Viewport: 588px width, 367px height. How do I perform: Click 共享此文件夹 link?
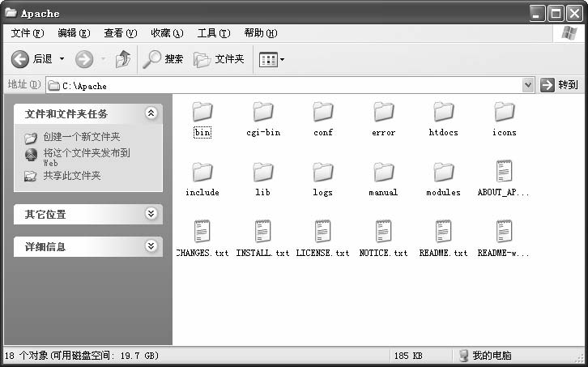[71, 176]
